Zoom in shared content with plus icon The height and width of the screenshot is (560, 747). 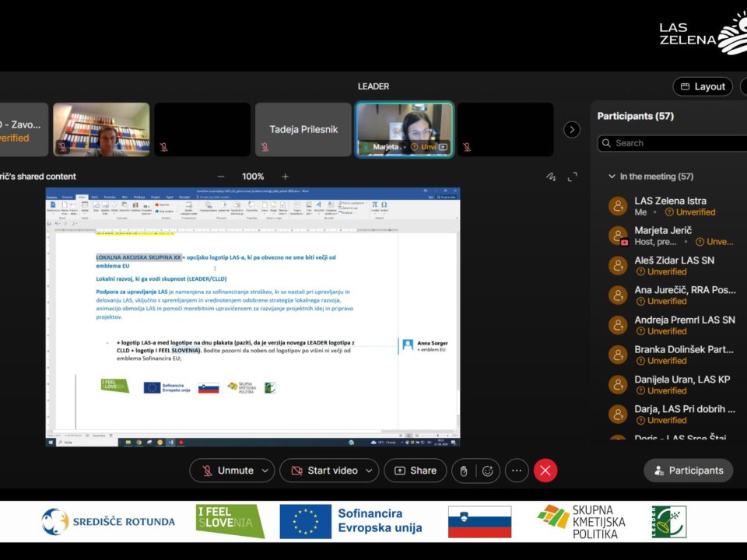tap(285, 177)
